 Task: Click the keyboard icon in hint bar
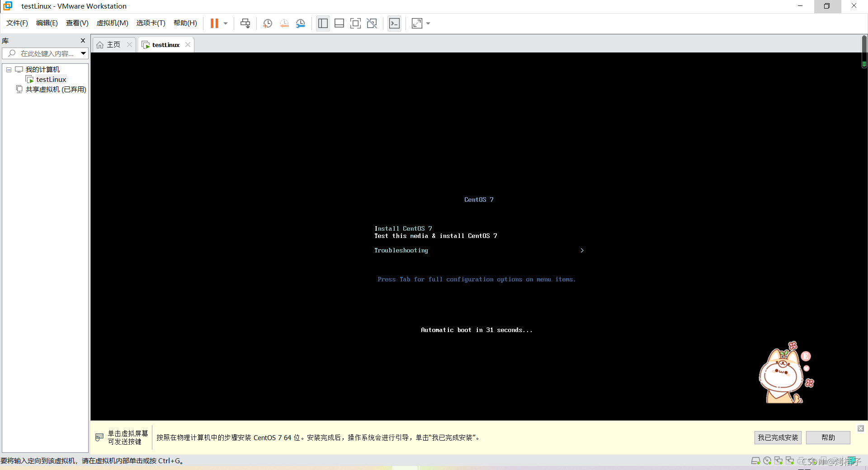(x=99, y=437)
